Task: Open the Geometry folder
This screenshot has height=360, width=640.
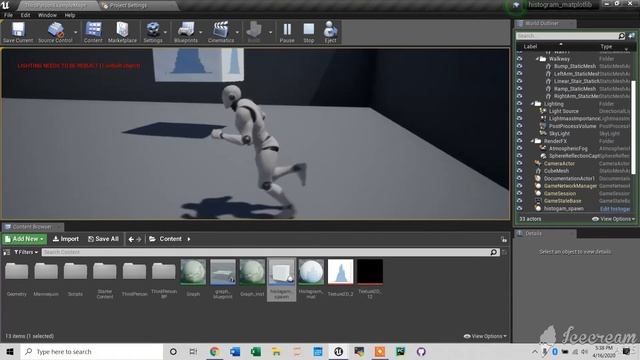Action: click(x=17, y=279)
